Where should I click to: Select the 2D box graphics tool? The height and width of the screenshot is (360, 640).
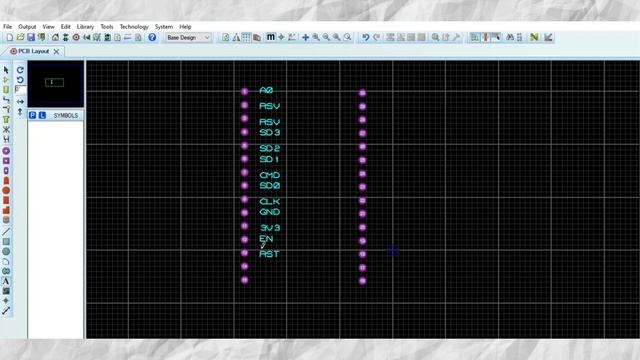click(6, 242)
